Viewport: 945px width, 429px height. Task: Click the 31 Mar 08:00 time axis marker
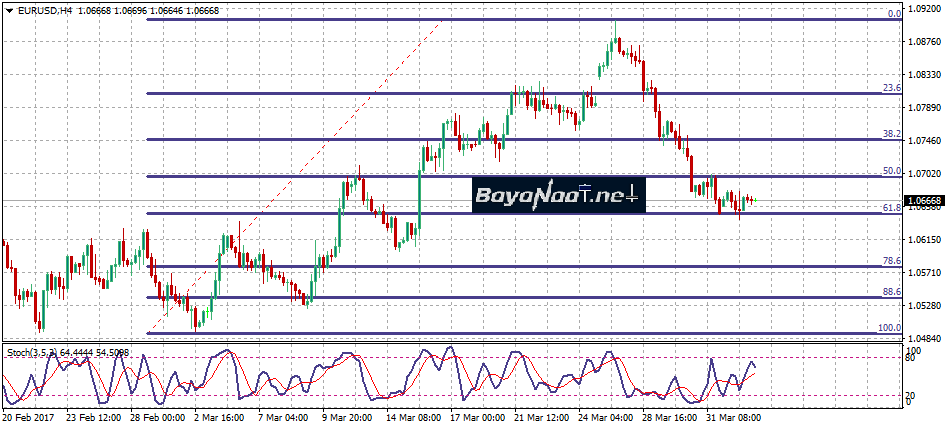733,417
